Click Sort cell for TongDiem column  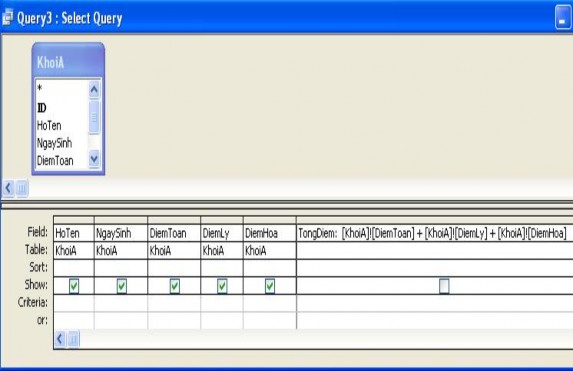[x=435, y=268]
